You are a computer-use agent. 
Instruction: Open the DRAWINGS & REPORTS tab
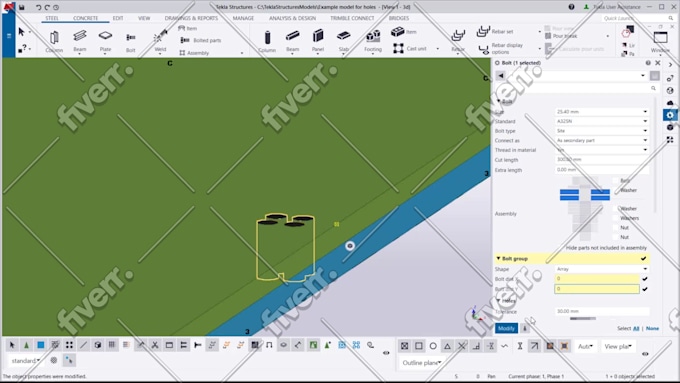(191, 18)
